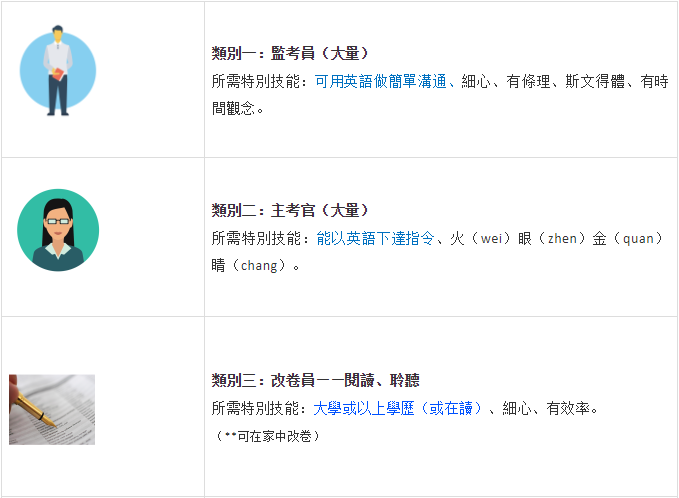Screen dimensions: 679x498
Task: Select heading 類別一：監考員（大量）
Action: [290, 53]
